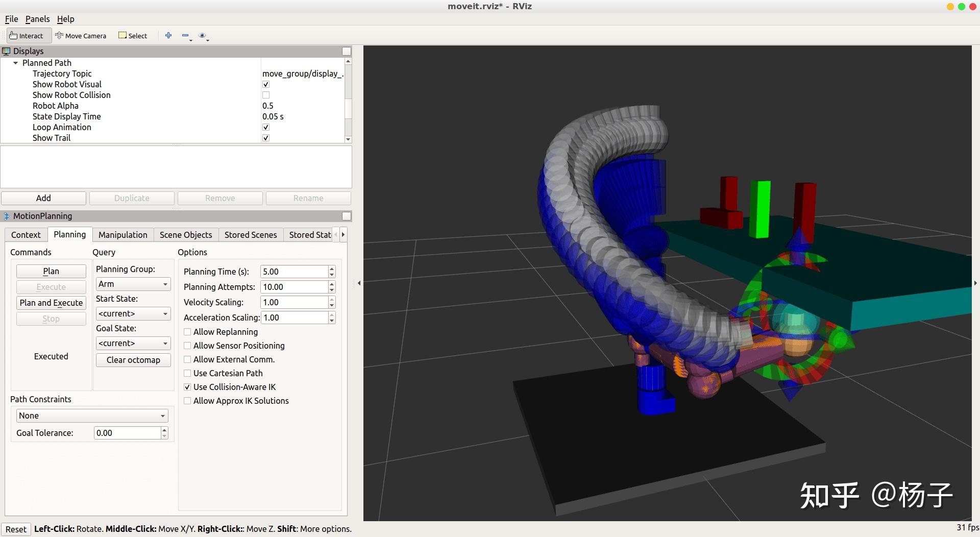Click the Displays panel monitor icon
This screenshot has width=980, height=537.
point(6,51)
